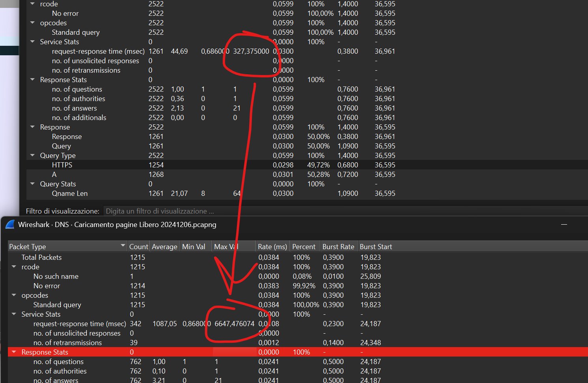Collapse the Query Type tree group
Viewport: 588px width, 383px height.
click(x=33, y=156)
